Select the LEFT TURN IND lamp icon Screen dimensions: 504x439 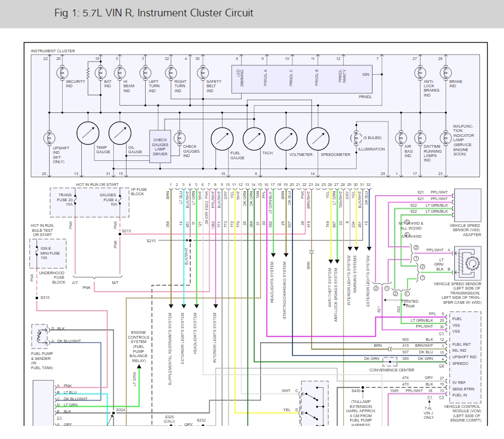pyautogui.click(x=145, y=74)
